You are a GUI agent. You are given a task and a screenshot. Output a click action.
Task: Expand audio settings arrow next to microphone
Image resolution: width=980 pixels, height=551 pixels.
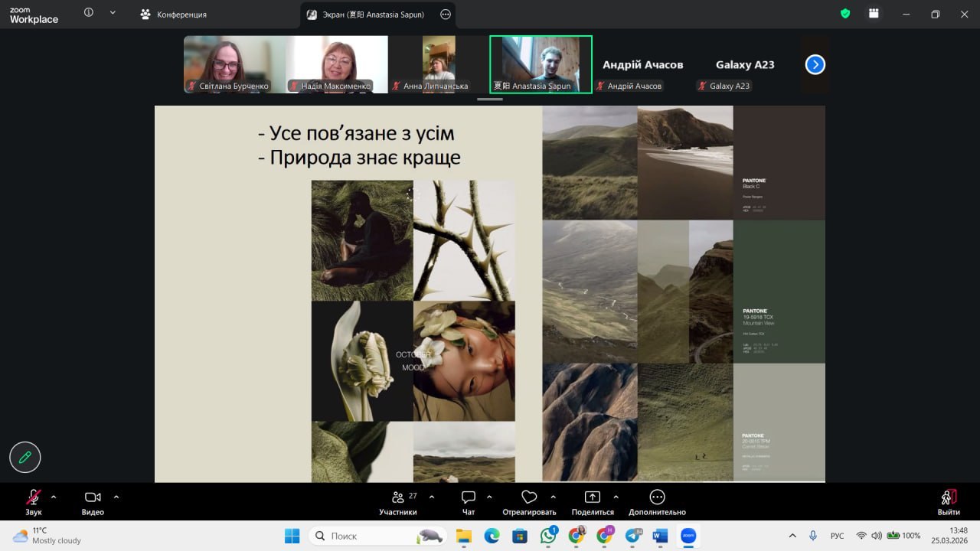[x=54, y=497]
